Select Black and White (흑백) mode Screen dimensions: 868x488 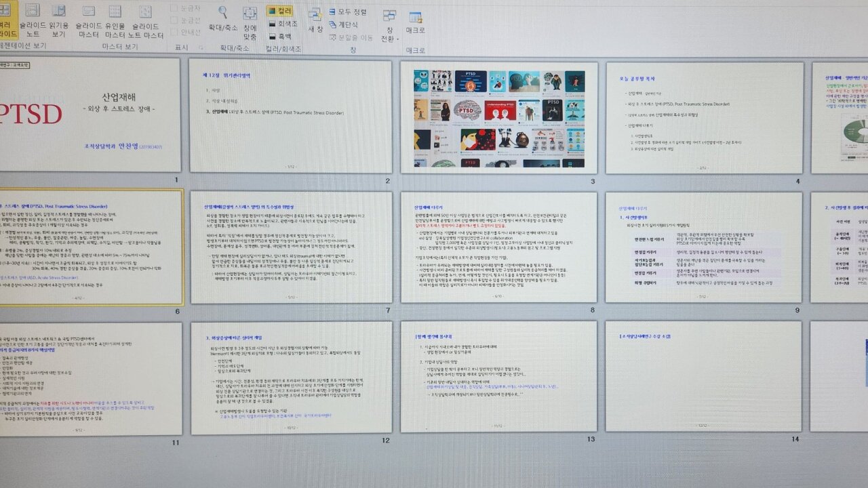(279, 36)
